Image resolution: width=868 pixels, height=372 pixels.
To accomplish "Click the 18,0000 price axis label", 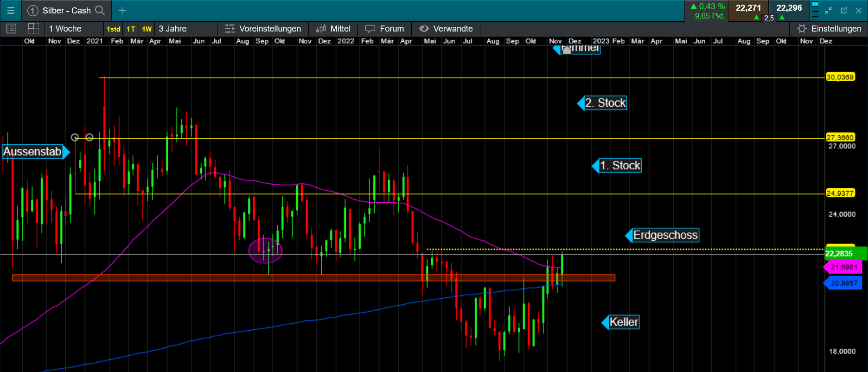I will [842, 351].
